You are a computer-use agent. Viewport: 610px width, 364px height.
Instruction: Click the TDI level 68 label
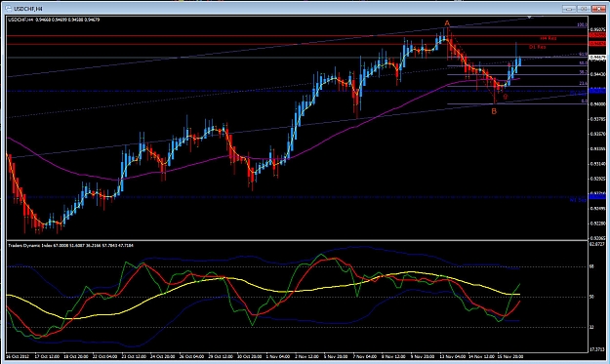click(x=591, y=266)
